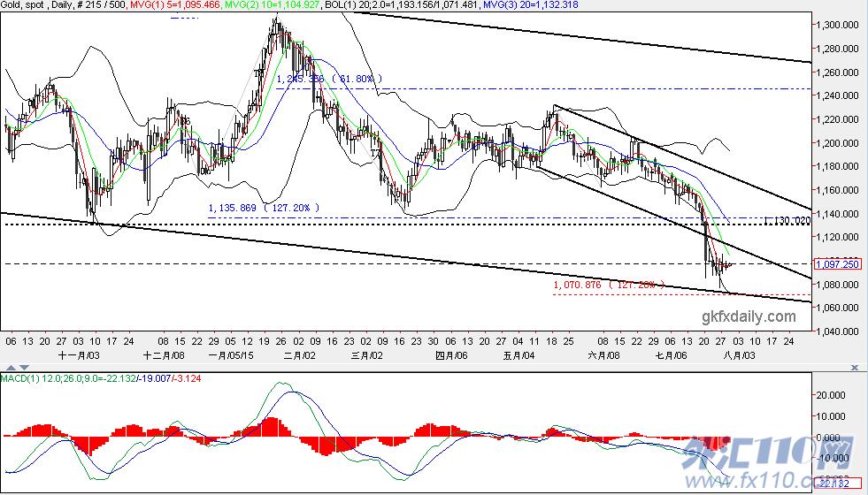Click the current price tag 1,097.250
The image size is (868, 495).
[x=838, y=263]
